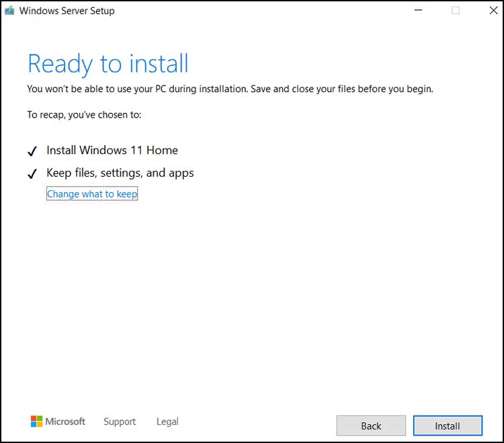Open the Support link
The width and height of the screenshot is (504, 443).
(120, 421)
